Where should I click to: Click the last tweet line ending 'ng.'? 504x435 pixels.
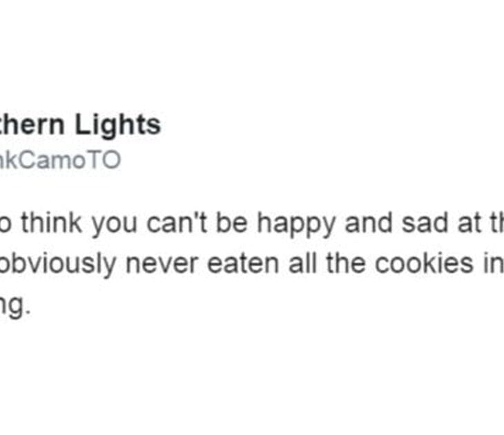tap(15, 304)
